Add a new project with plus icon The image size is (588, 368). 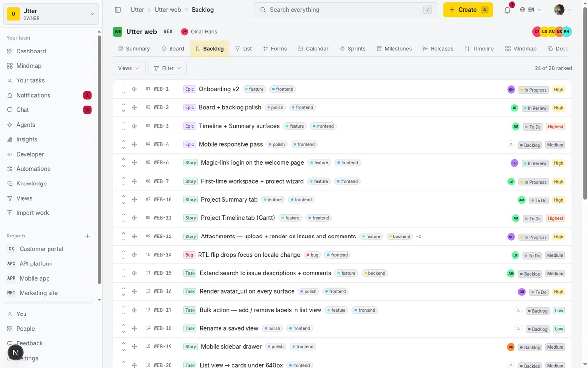tap(87, 236)
